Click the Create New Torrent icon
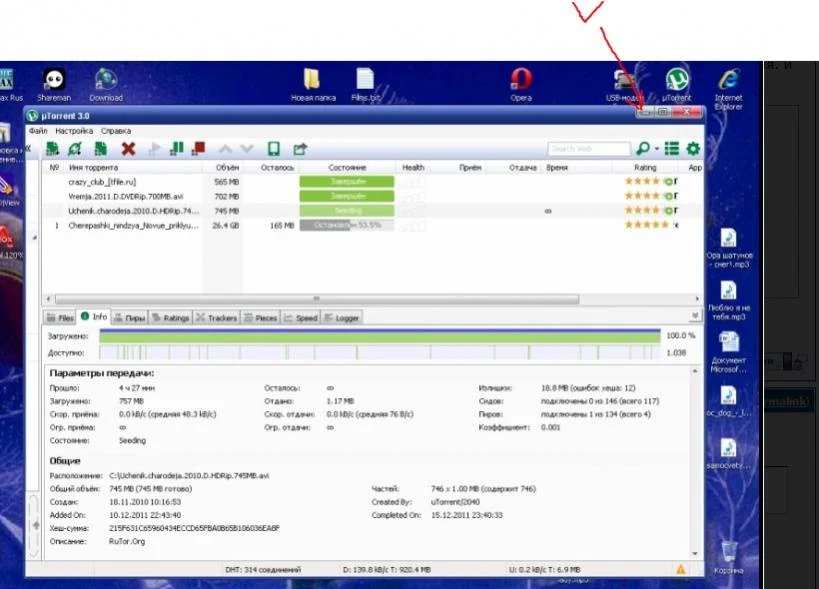The height and width of the screenshot is (589, 819). coord(100,149)
